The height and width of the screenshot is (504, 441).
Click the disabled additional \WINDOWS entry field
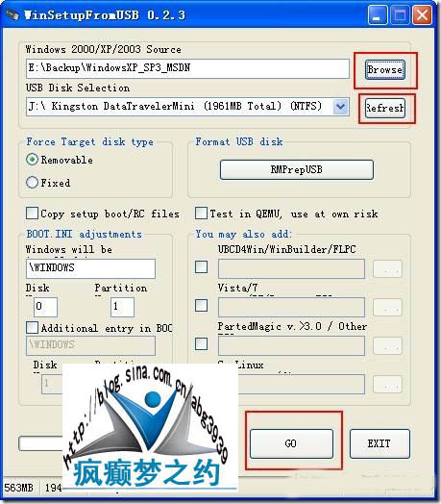pyautogui.click(x=90, y=345)
